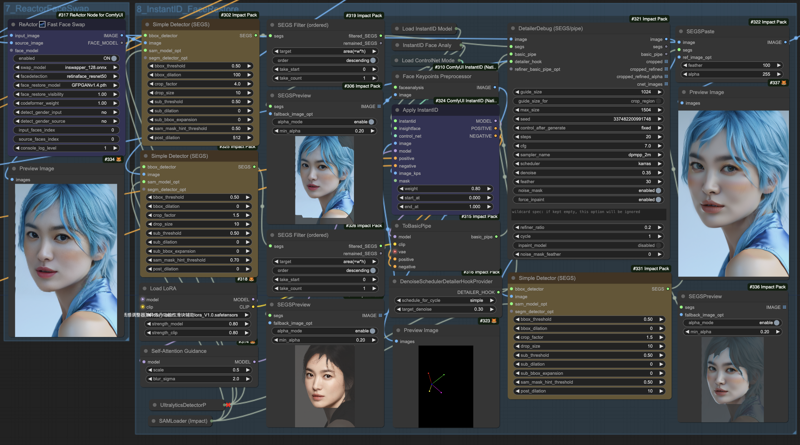This screenshot has width=800, height=445.
Task: Collapse the Load InstantID Model node dot
Action: pos(397,29)
